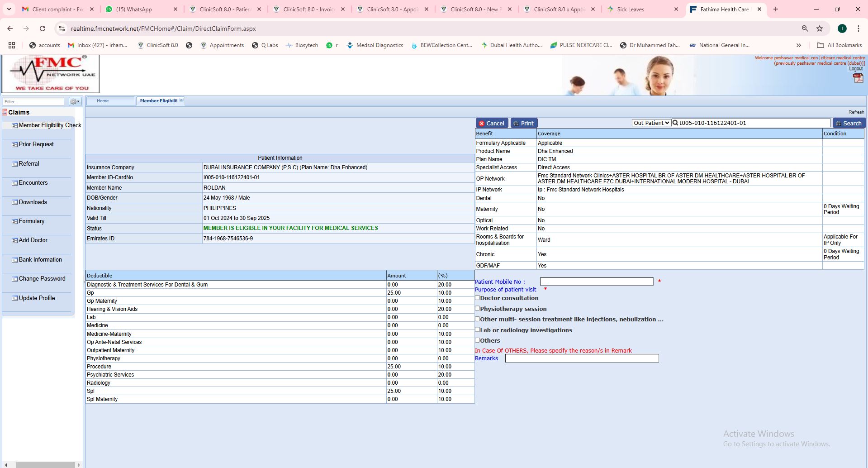Check the Doctor consultation checkbox

477,298
